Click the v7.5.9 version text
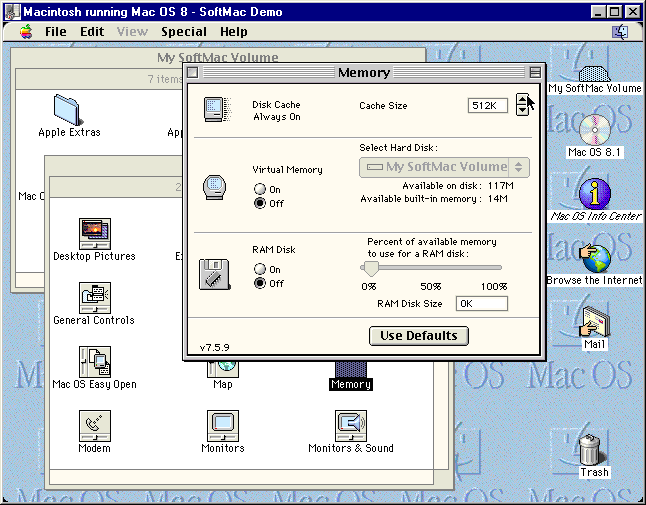 215,347
